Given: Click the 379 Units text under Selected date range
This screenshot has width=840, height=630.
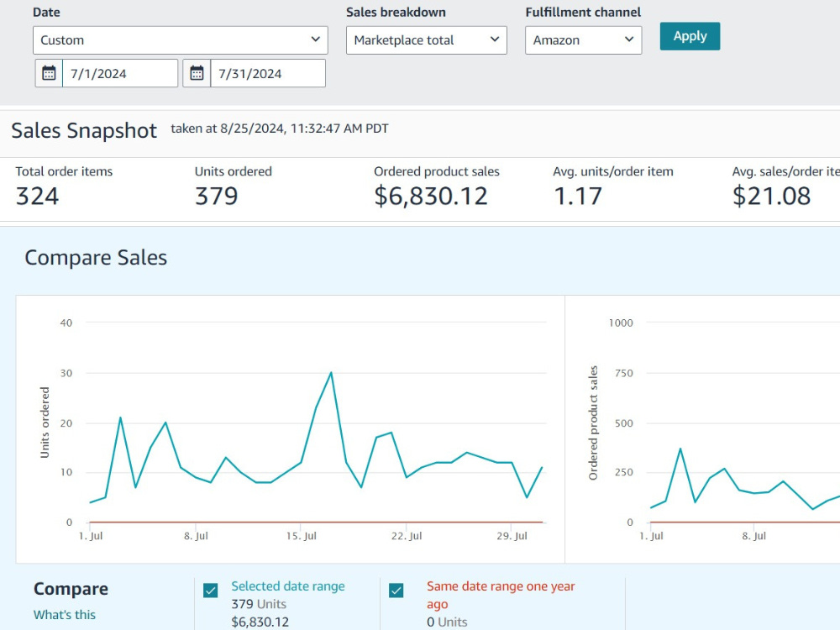Looking at the screenshot, I should pos(259,604).
